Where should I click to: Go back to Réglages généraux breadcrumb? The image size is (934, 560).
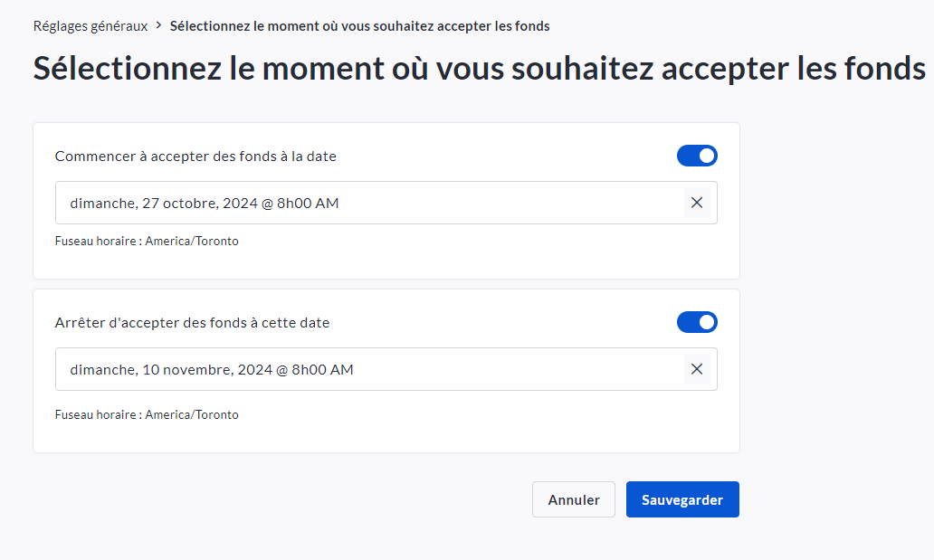pos(91,26)
